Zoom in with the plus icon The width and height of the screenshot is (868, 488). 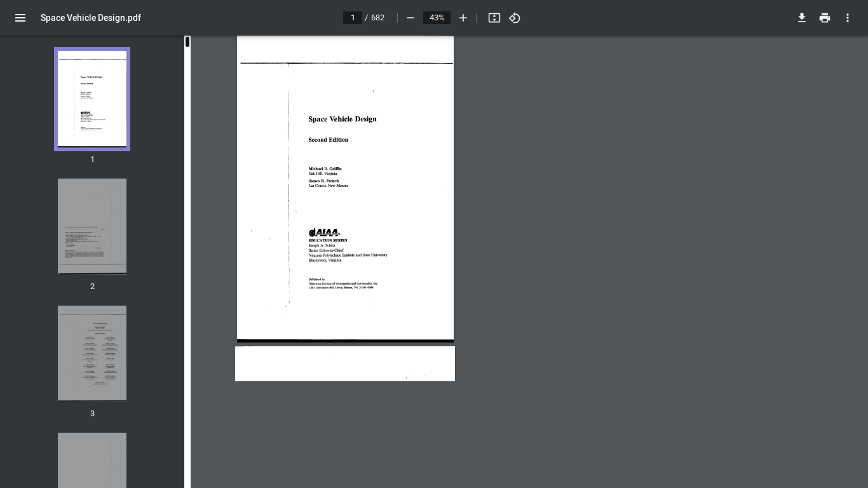463,18
